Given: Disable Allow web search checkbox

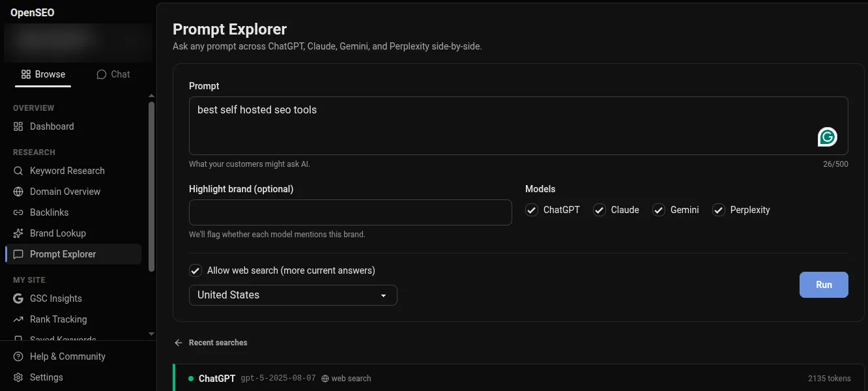Looking at the screenshot, I should coord(195,270).
